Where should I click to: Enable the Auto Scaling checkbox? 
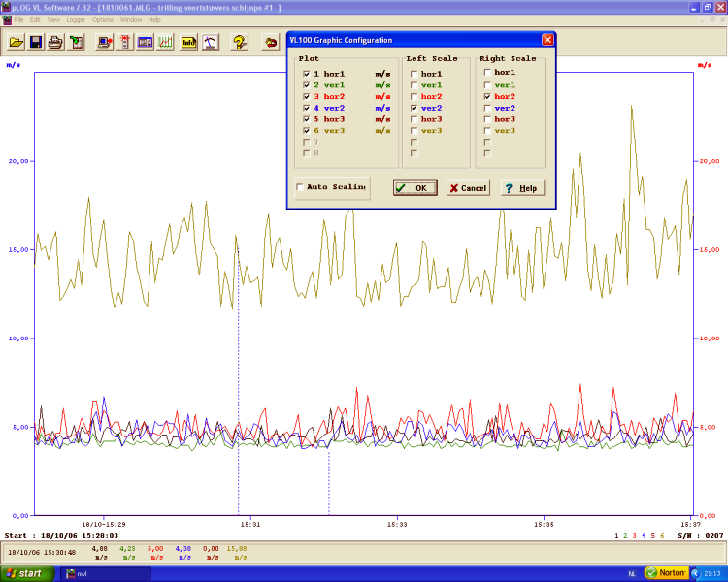pyautogui.click(x=300, y=187)
